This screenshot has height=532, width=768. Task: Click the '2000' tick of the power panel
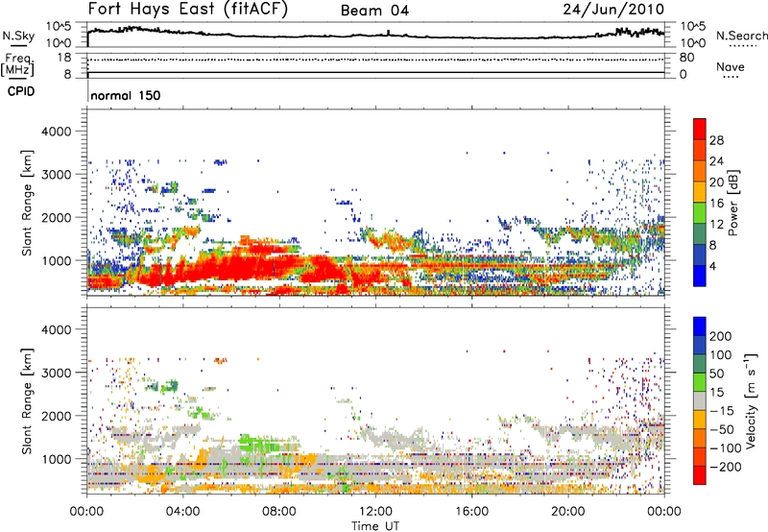tap(56, 217)
